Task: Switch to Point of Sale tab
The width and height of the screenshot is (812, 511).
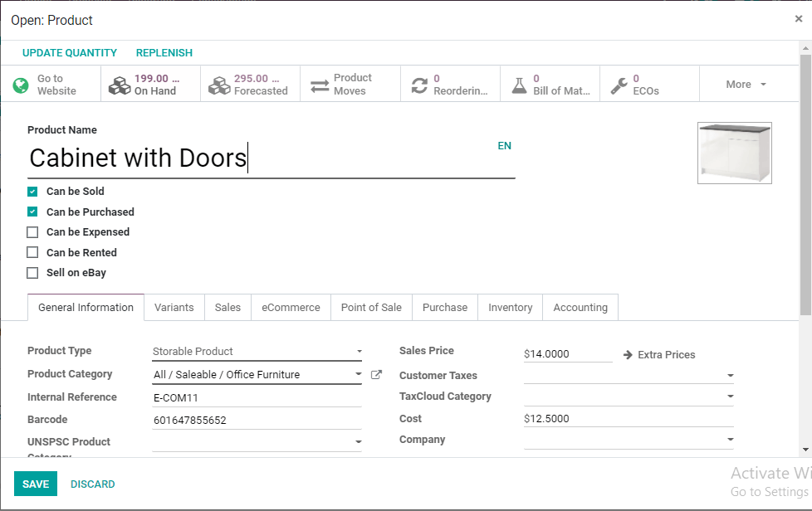Action: click(x=371, y=307)
